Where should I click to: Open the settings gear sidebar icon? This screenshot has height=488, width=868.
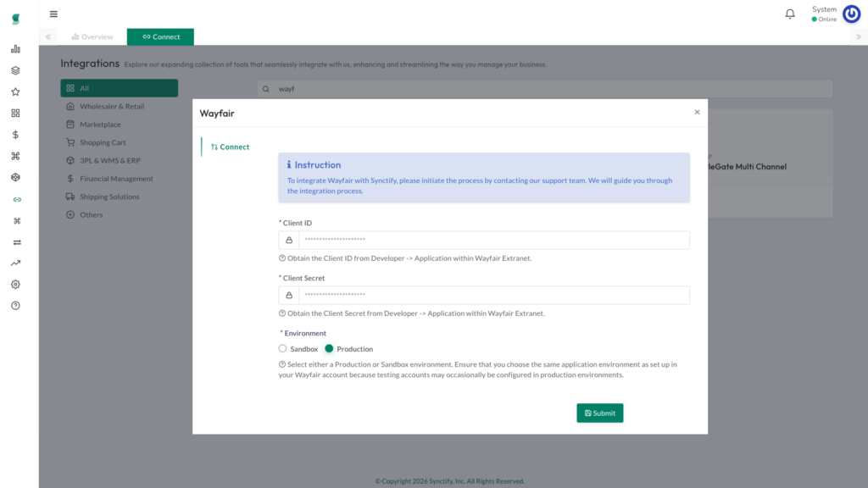coord(15,285)
